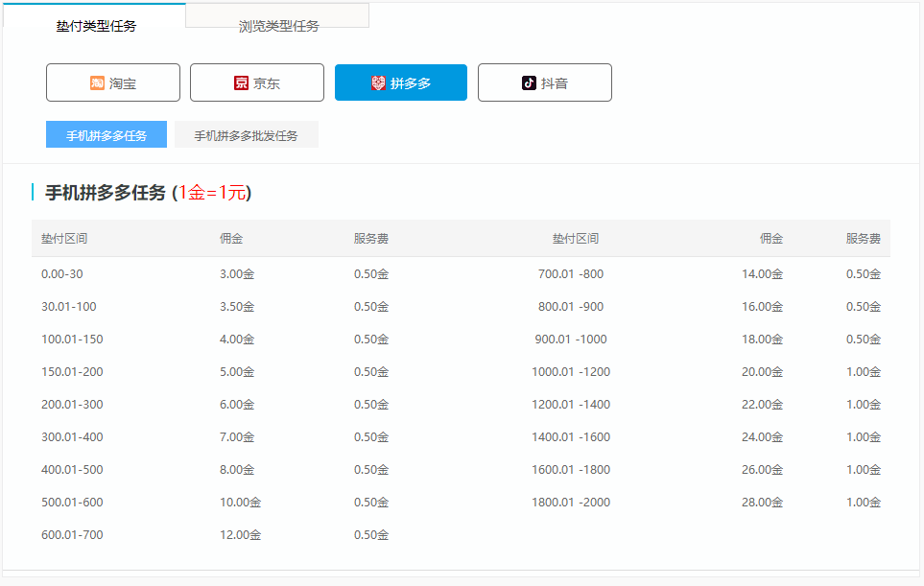
Task: Click the 4.00金 commission cell
Action: (x=237, y=340)
